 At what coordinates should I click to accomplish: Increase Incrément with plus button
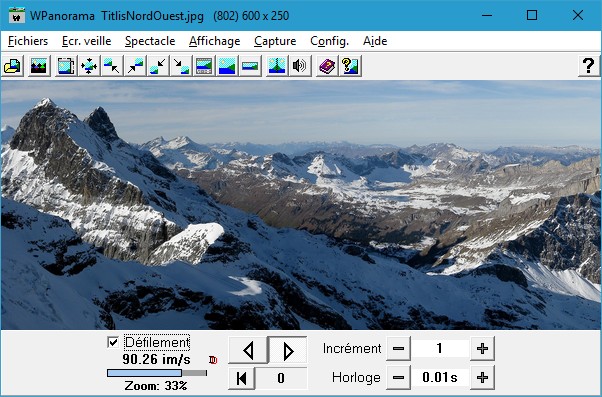coord(482,349)
